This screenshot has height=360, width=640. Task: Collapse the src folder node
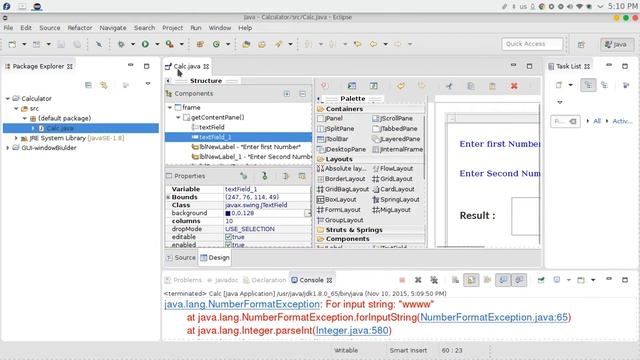pos(16,109)
